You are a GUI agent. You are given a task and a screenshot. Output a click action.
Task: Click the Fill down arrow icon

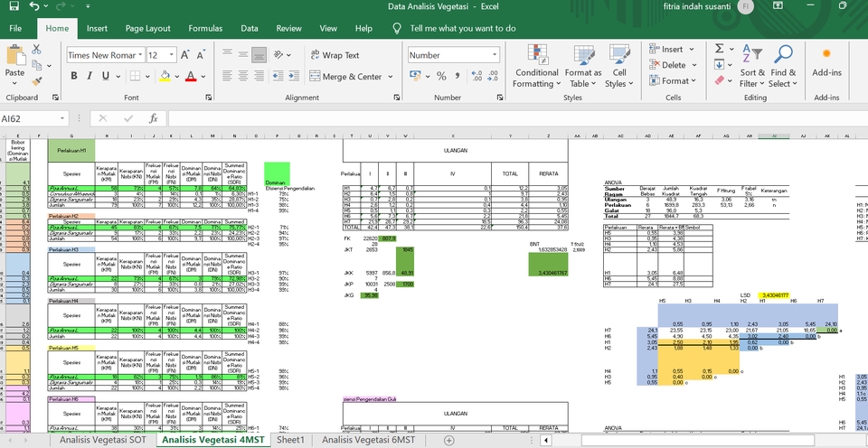719,65
